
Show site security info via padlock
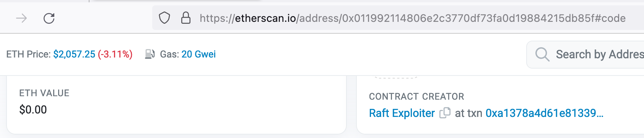[186, 18]
